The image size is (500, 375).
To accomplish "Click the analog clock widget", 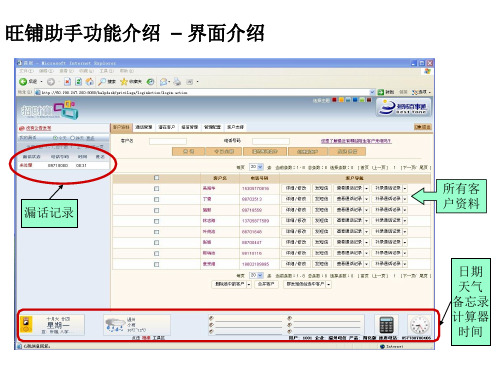I will (419, 325).
